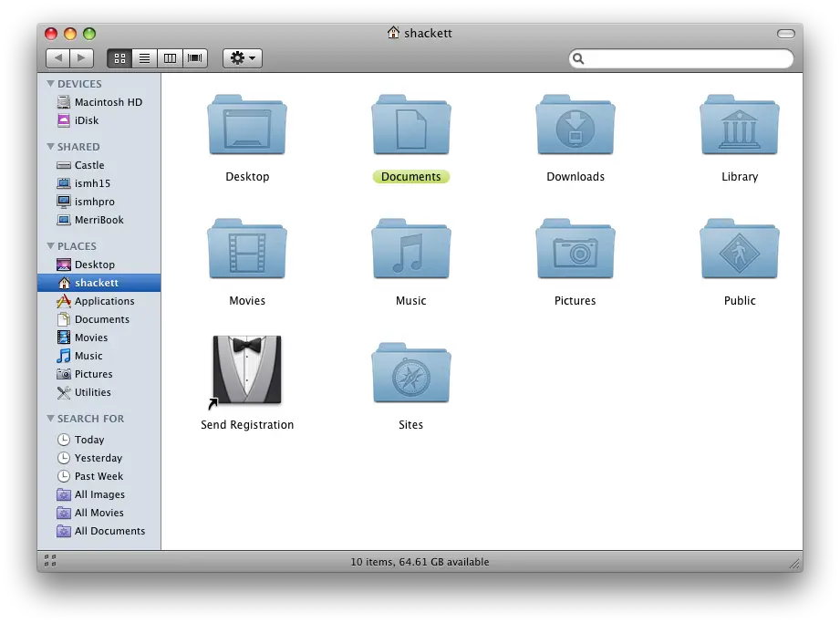840x623 pixels.
Task: Open the Movies folder icon
Action: point(247,248)
